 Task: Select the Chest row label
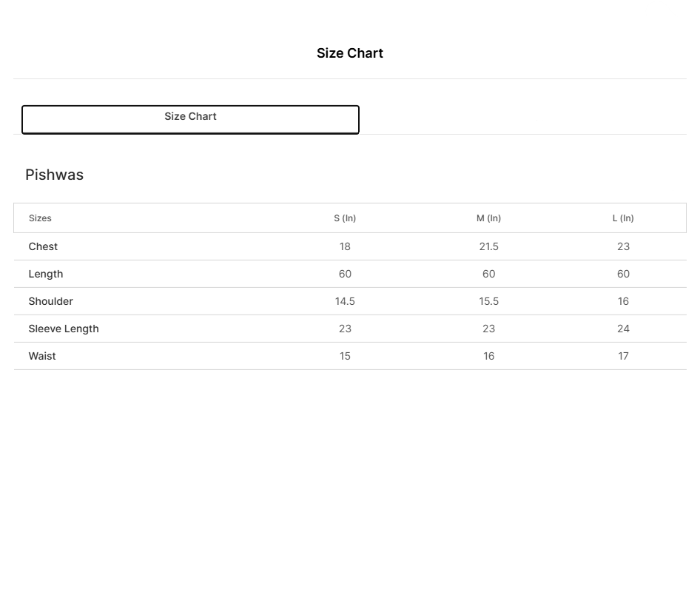(43, 246)
